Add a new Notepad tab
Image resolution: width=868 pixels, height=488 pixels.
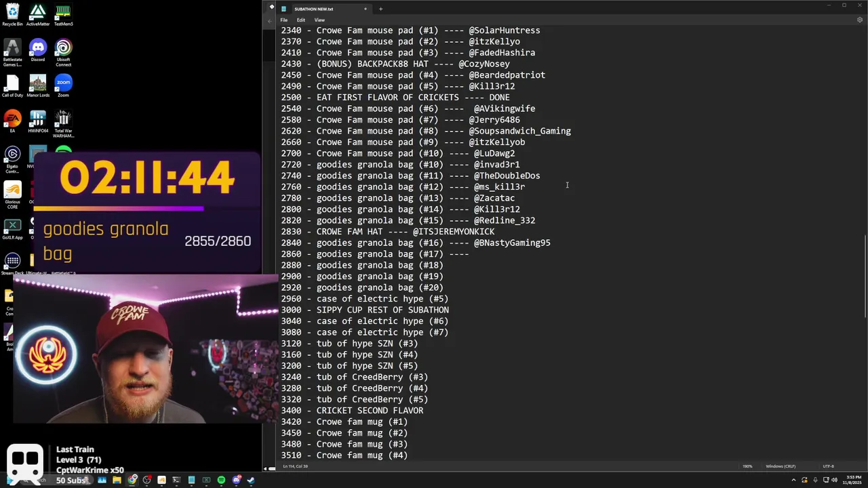click(x=380, y=9)
